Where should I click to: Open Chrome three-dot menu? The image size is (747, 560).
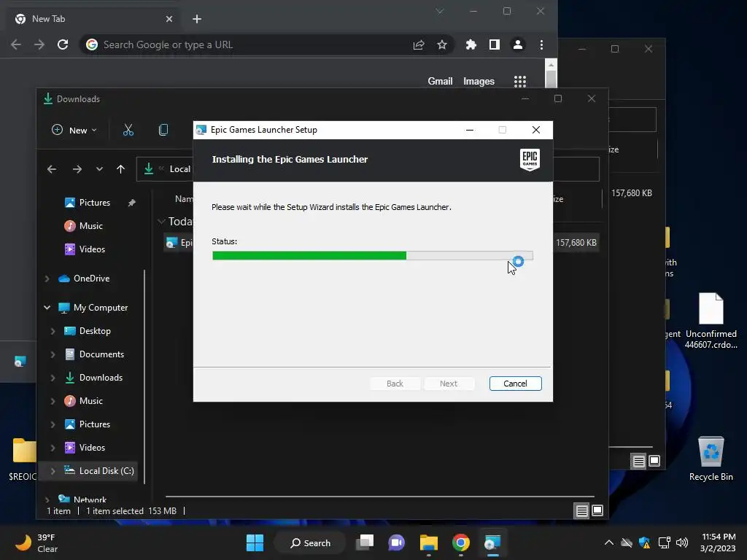(541, 44)
